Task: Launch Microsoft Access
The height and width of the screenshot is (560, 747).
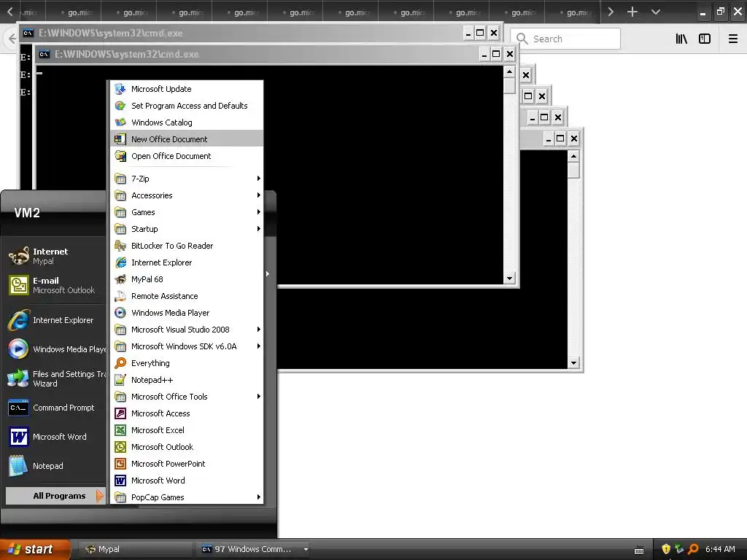Action: click(x=187, y=413)
